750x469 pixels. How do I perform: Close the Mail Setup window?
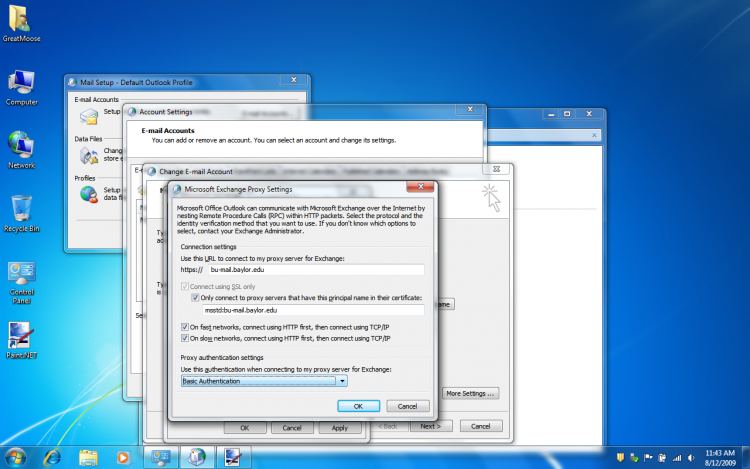pos(294,80)
